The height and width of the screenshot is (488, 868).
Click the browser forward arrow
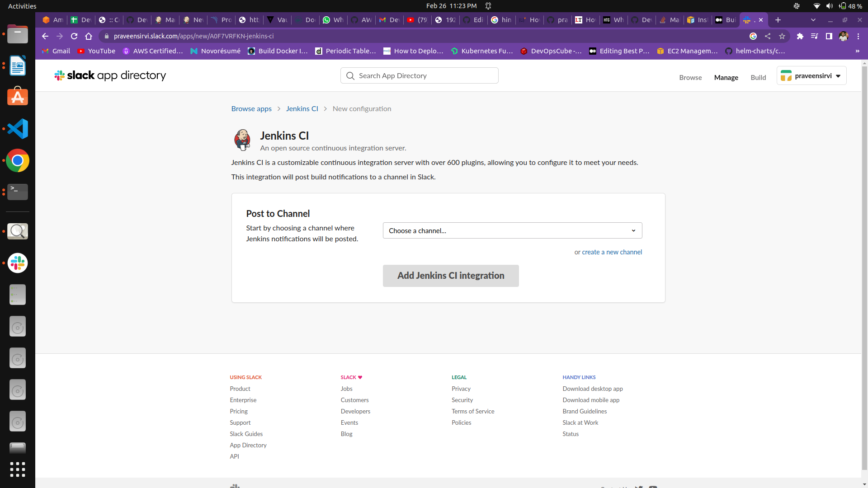(60, 36)
